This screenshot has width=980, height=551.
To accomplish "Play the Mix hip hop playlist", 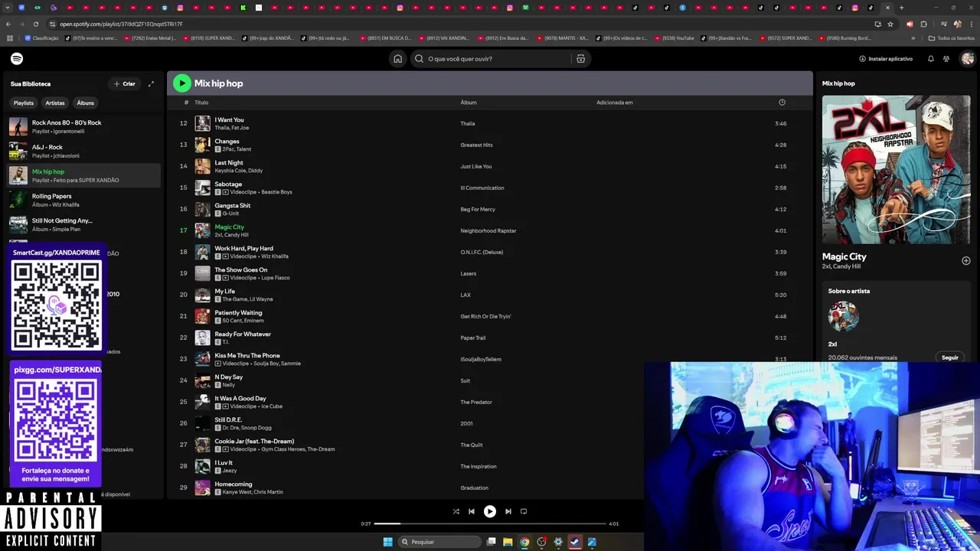I will pyautogui.click(x=181, y=83).
